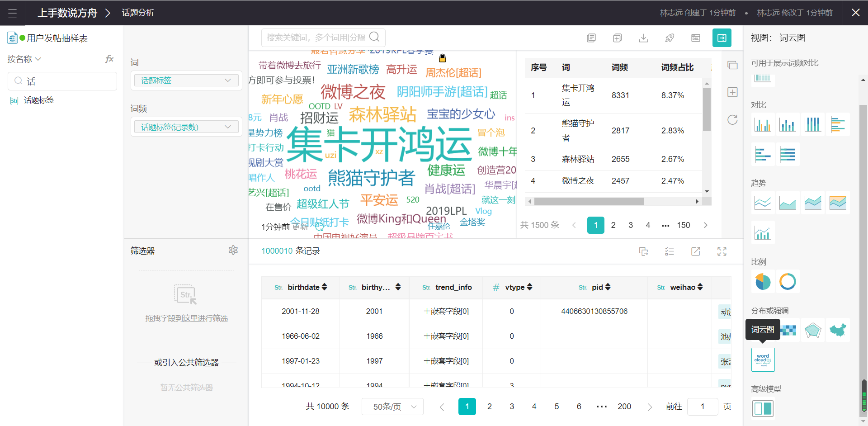868x426 pixels.
Task: Go to page 6 of the records table
Action: click(579, 407)
